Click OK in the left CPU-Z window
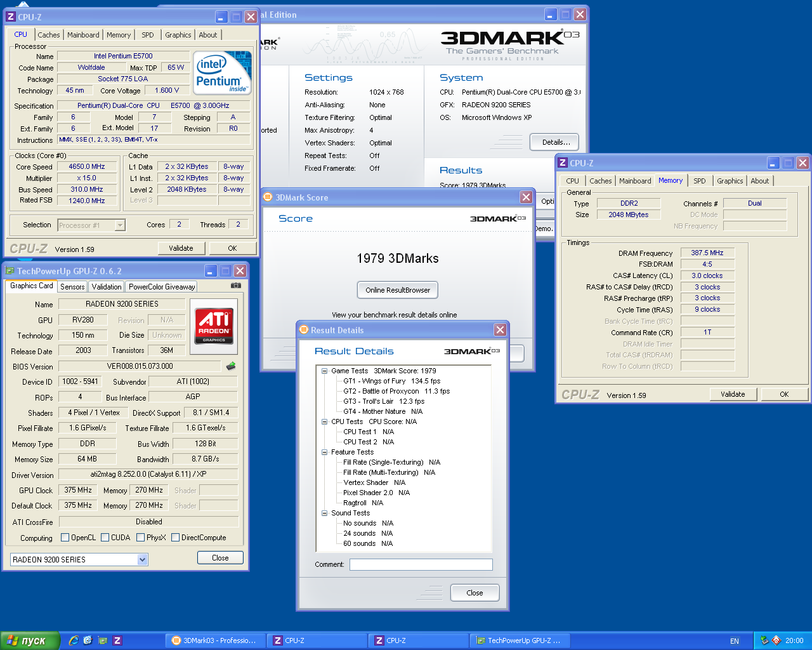This screenshot has width=812, height=650. pos(232,248)
